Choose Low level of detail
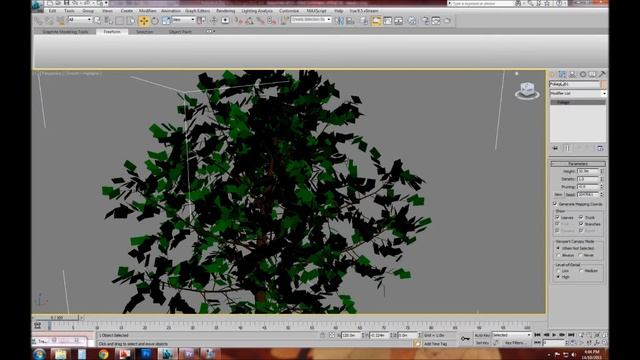The image size is (640, 360). [x=558, y=271]
